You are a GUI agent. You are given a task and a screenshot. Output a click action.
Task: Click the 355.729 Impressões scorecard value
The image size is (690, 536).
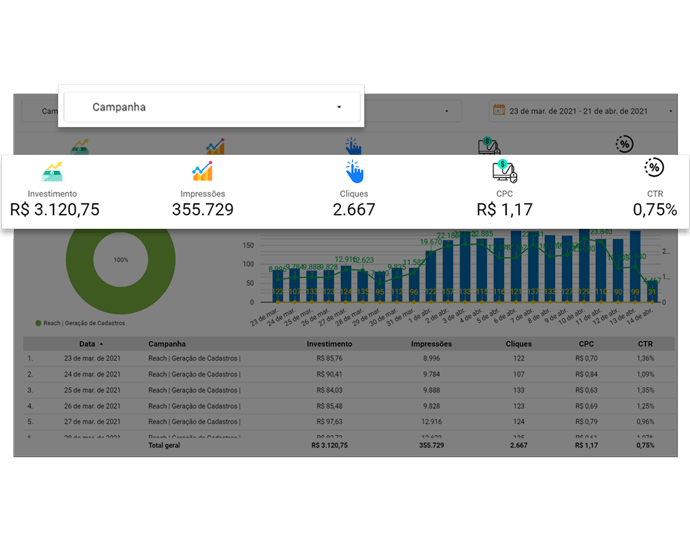point(202,209)
